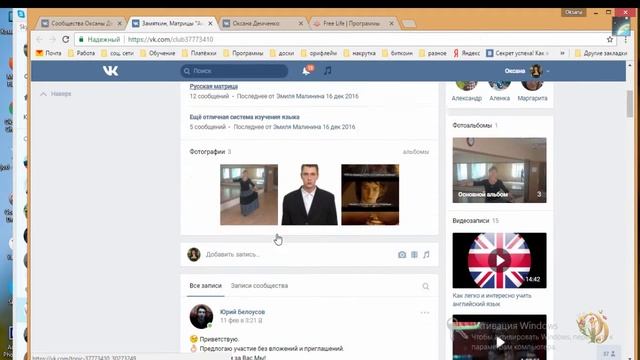Open the альбомы link
The image size is (640, 360).
(416, 152)
